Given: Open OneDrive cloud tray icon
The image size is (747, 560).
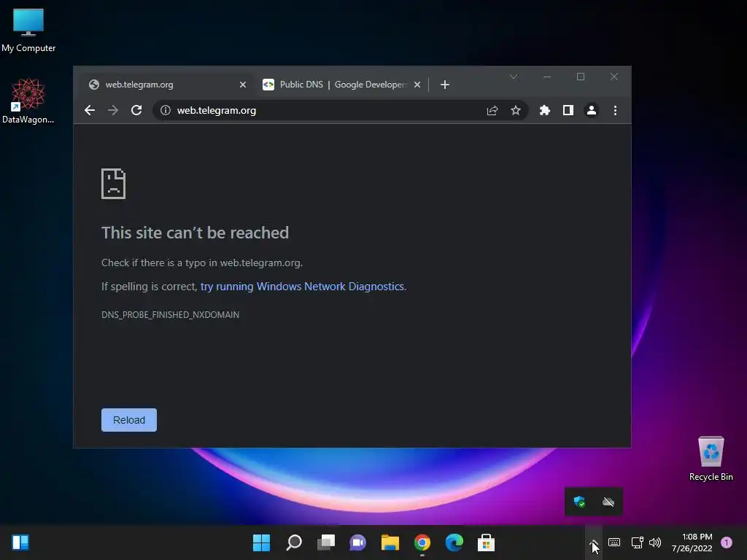Looking at the screenshot, I should tap(608, 502).
